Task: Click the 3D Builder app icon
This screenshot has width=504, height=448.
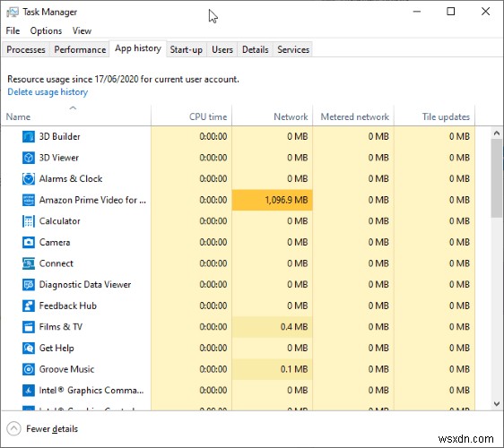Action: click(x=29, y=136)
